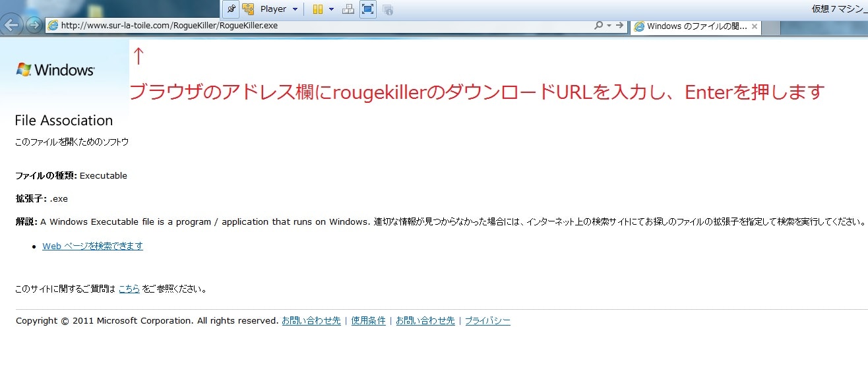
Task: Open the '使用条件' footer link
Action: tap(368, 321)
